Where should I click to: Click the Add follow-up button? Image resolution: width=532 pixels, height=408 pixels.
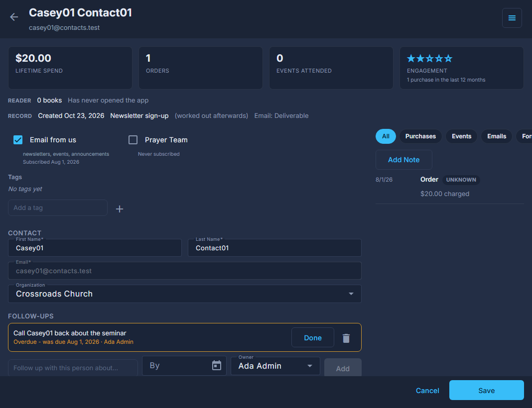pyautogui.click(x=343, y=368)
